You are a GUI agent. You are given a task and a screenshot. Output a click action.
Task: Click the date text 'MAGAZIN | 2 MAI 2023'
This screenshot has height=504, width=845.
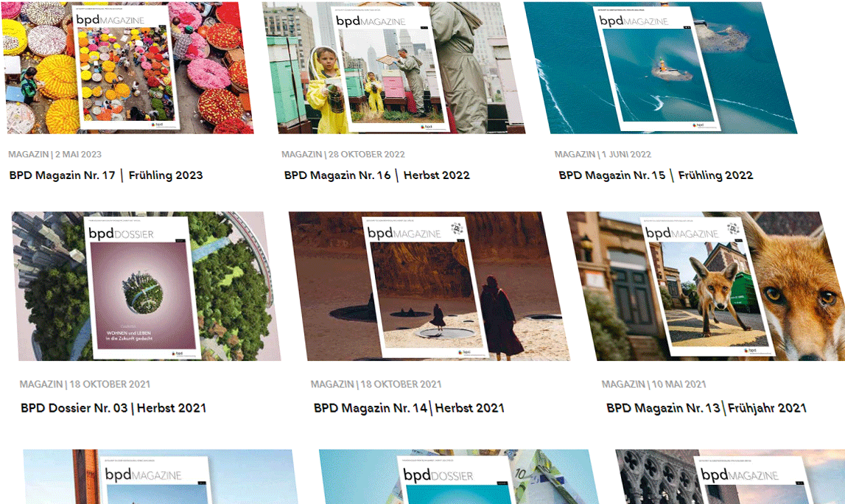55,154
